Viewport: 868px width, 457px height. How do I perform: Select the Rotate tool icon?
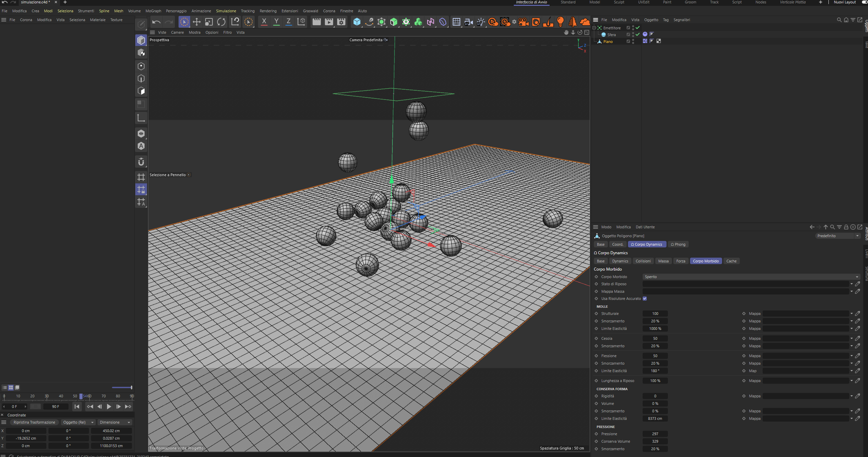coord(221,22)
